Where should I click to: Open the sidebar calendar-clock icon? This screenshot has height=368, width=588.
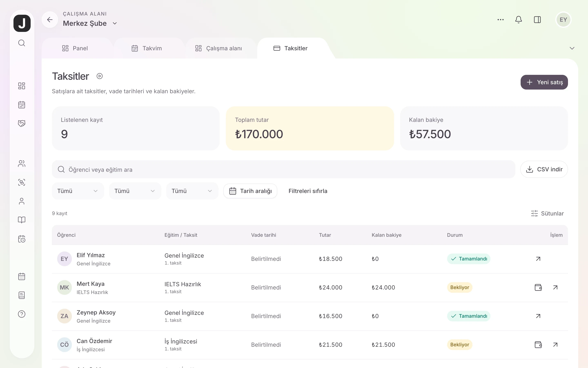click(22, 239)
